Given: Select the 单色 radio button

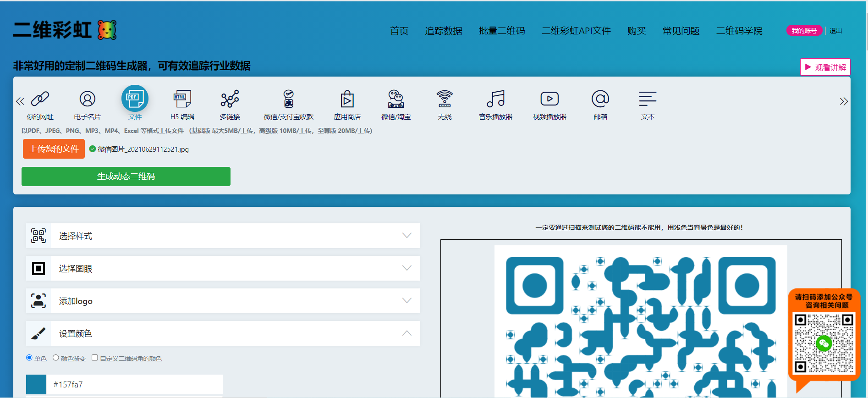Looking at the screenshot, I should [29, 358].
